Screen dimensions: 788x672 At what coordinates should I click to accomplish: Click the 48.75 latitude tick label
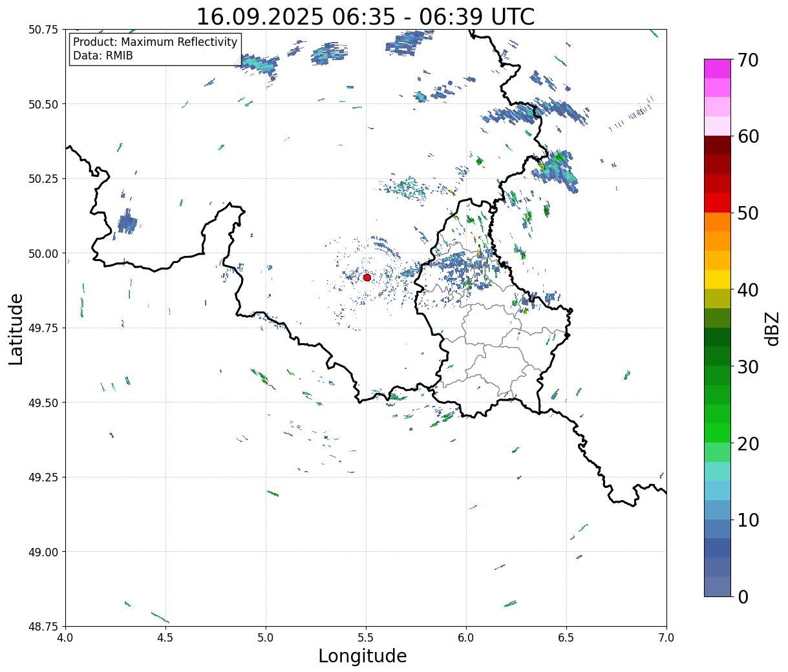tap(43, 627)
